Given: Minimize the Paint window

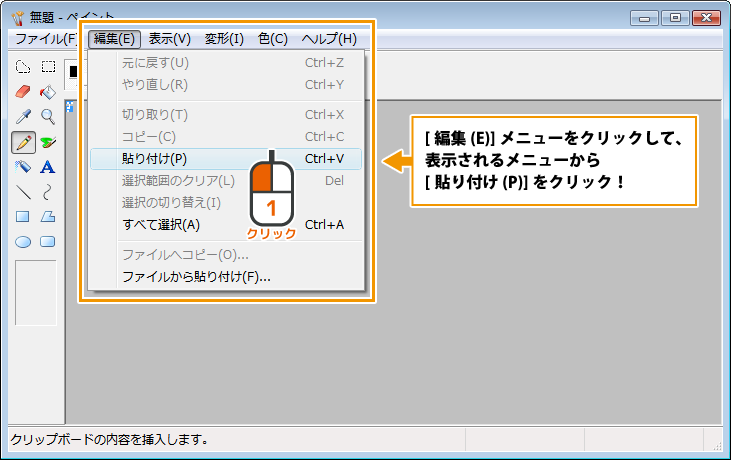Looking at the screenshot, I should (644, 18).
